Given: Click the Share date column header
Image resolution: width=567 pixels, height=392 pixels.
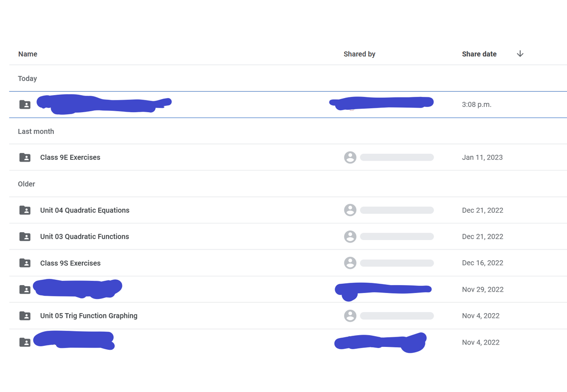Looking at the screenshot, I should [479, 54].
